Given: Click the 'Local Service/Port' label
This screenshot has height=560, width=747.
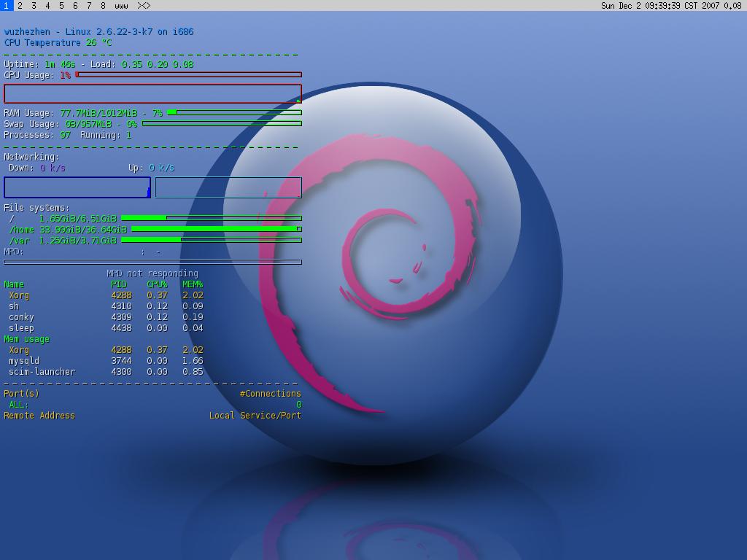Looking at the screenshot, I should pos(255,416).
